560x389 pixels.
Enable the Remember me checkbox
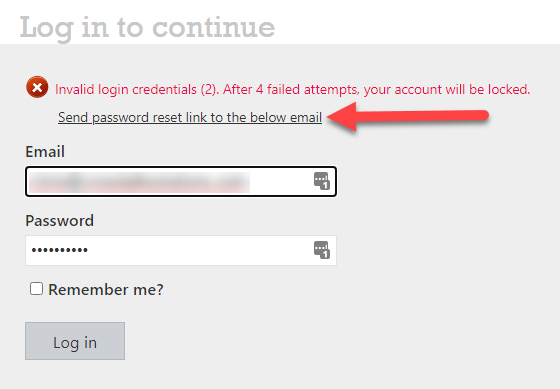click(x=36, y=289)
